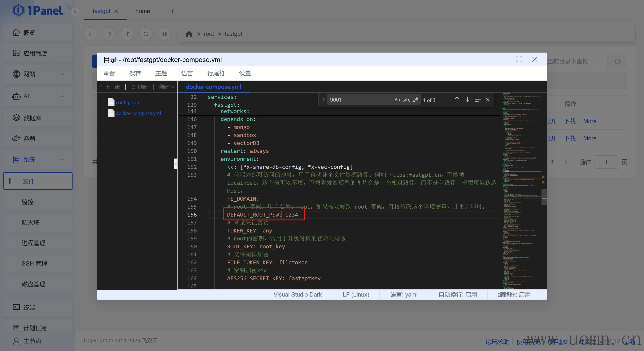Open config.json from file tree
Image resolution: width=644 pixels, height=351 pixels.
(127, 102)
